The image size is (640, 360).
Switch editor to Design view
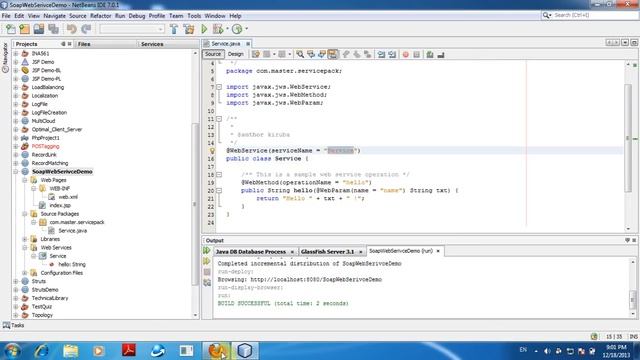click(236, 54)
